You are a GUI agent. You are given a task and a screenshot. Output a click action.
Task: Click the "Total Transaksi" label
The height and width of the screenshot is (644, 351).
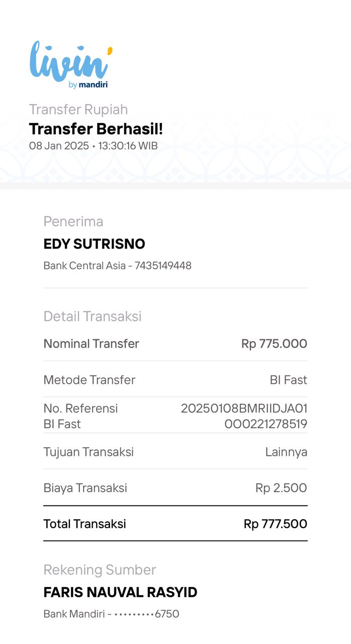(x=84, y=524)
